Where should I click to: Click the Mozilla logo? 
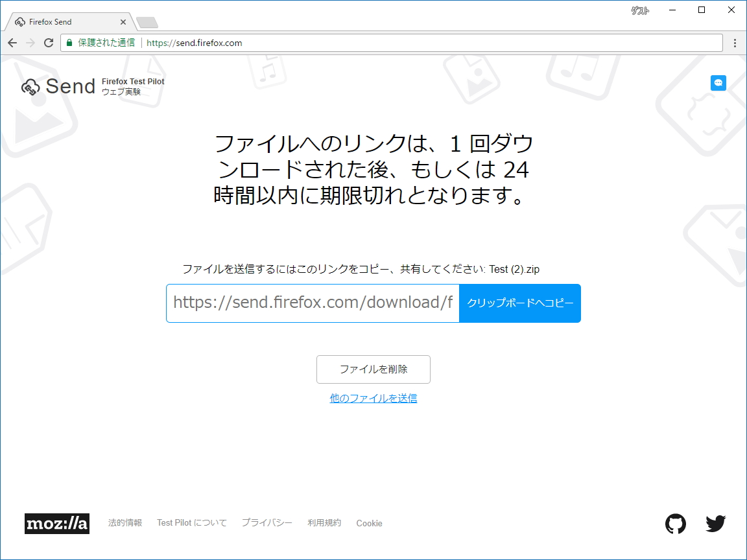(x=57, y=524)
